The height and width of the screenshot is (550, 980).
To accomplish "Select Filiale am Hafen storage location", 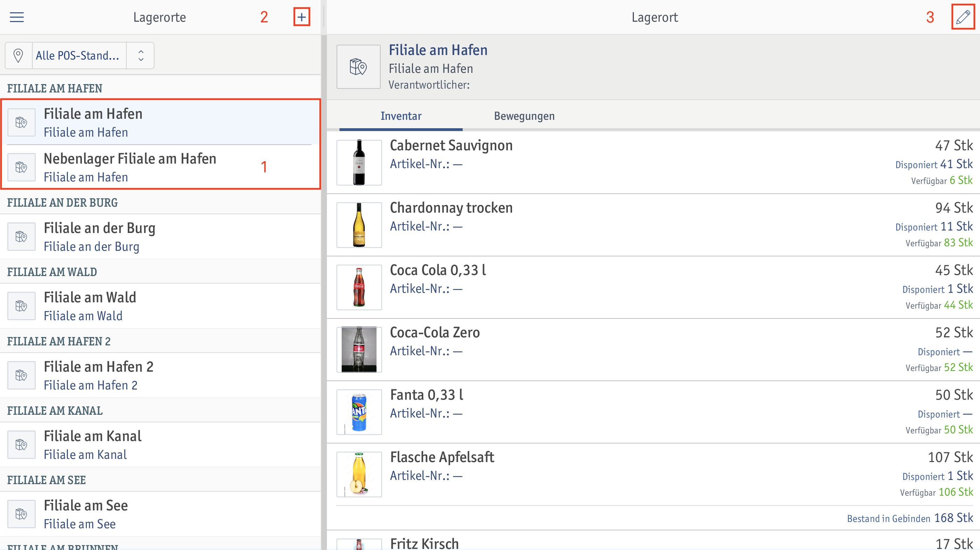I will [x=160, y=123].
